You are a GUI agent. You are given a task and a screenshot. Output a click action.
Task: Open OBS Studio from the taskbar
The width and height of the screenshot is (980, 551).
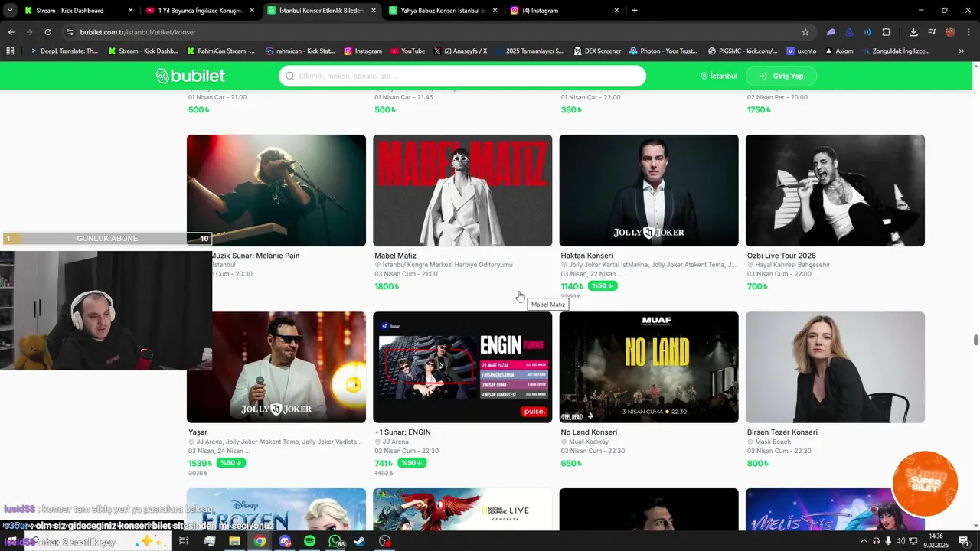pos(385,541)
